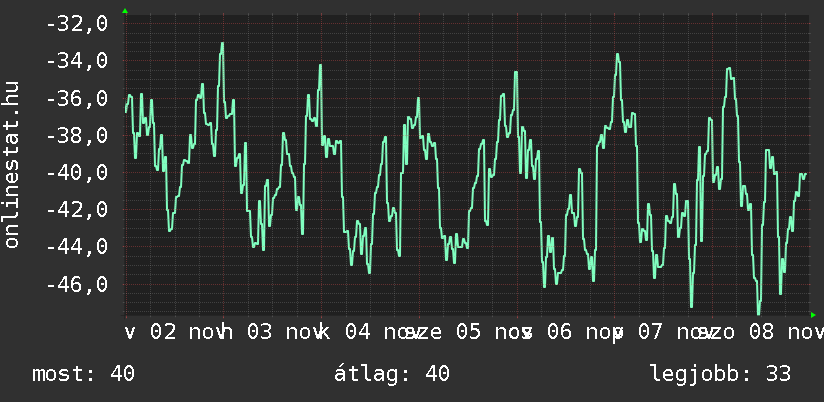
Task: Click the "legjobb: 33" best value
Action: click(720, 374)
